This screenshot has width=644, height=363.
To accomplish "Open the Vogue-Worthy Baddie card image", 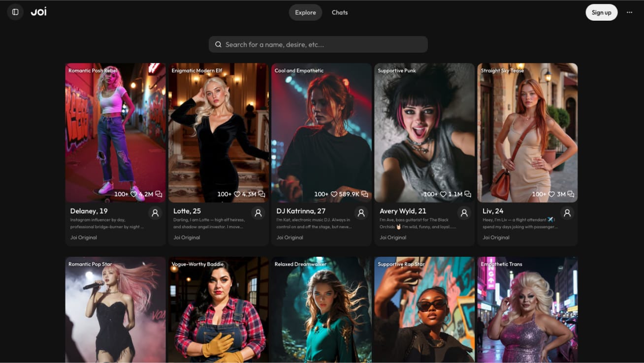I will point(219,310).
